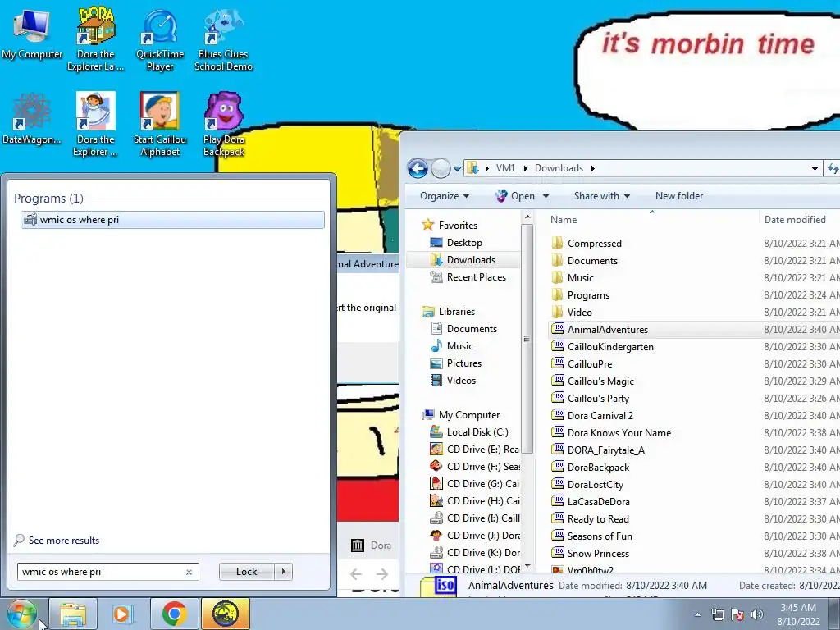The image size is (840, 630).
Task: Open the Music library
Action: pos(452,346)
